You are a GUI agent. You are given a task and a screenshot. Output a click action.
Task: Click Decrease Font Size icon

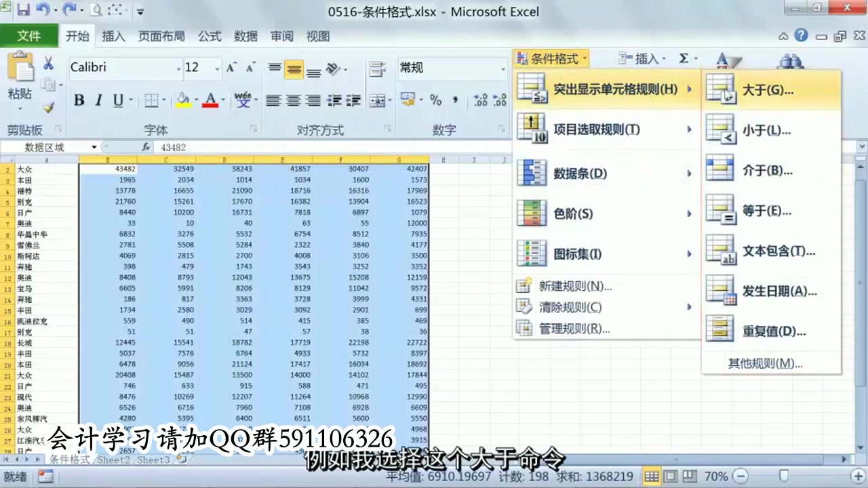250,68
